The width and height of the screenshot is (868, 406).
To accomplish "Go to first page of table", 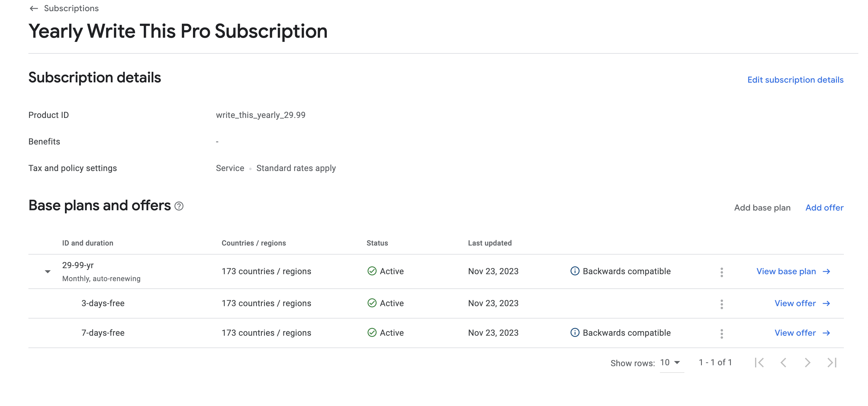I will point(759,363).
